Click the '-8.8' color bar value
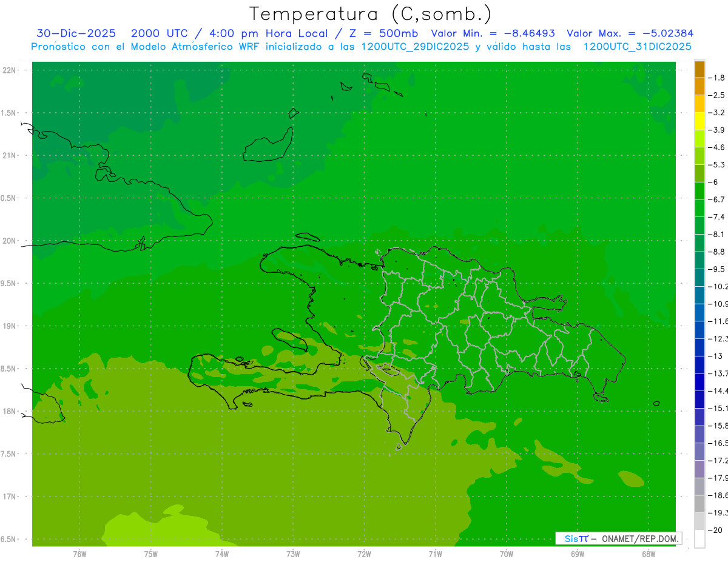 point(716,252)
